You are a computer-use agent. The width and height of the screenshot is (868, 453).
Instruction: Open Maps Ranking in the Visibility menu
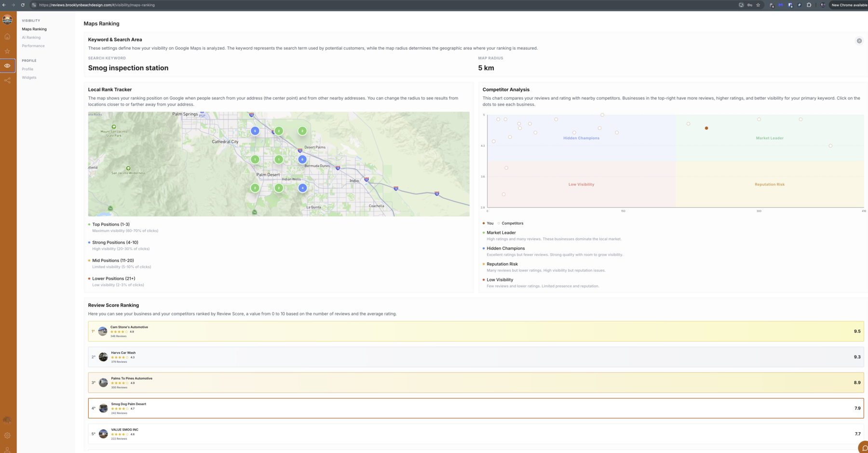[x=34, y=29]
